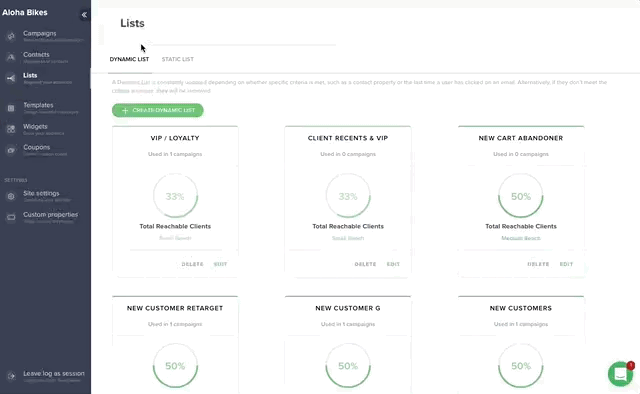Click the Client Recents & VIP 33% circle

tap(348, 196)
